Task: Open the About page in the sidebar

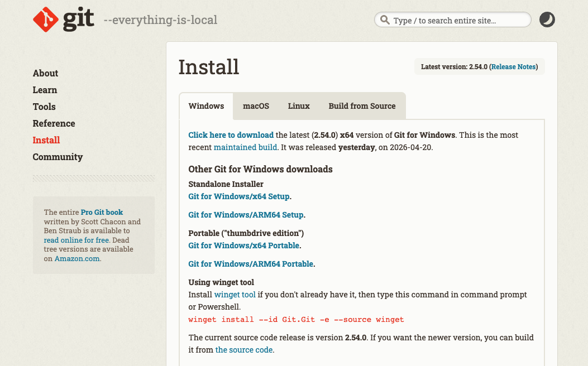Action: [x=45, y=73]
